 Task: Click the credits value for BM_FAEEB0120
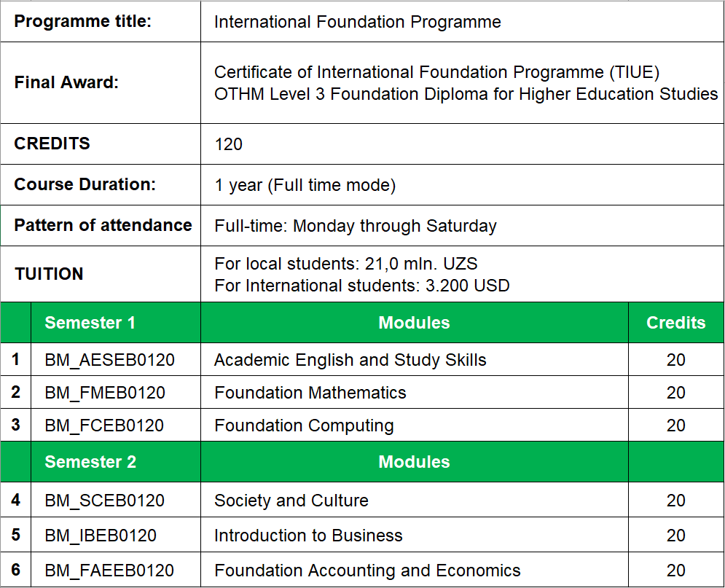coord(675,571)
